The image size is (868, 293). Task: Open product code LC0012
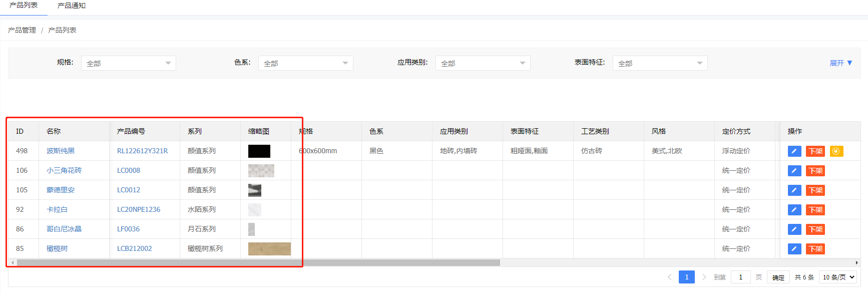tap(129, 190)
